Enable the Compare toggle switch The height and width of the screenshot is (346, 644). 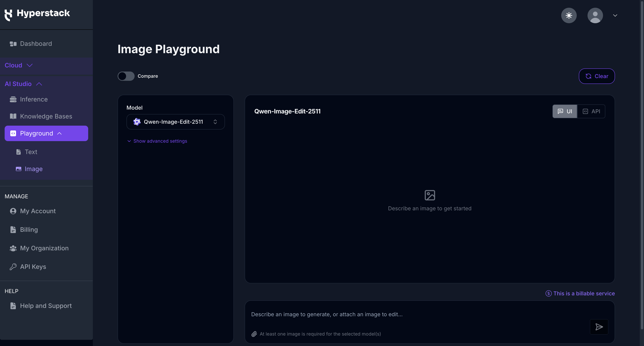(x=126, y=76)
